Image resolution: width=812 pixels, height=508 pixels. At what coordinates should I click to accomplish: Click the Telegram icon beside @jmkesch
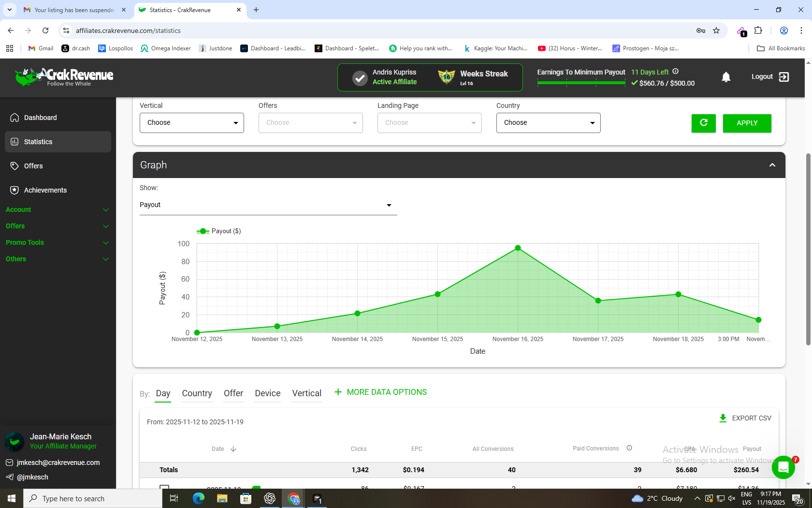coord(9,477)
